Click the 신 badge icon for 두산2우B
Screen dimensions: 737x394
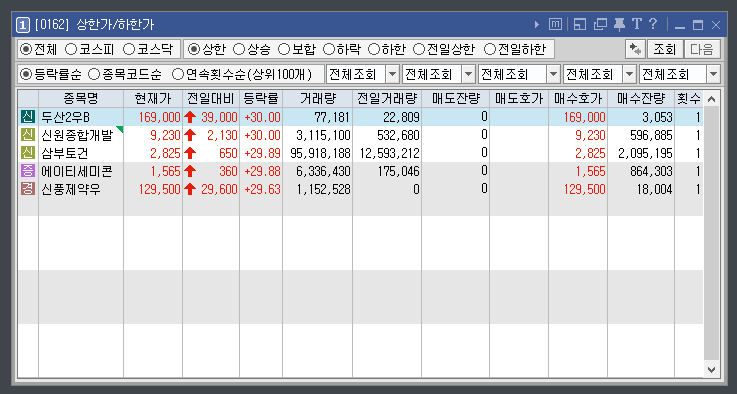[28, 117]
